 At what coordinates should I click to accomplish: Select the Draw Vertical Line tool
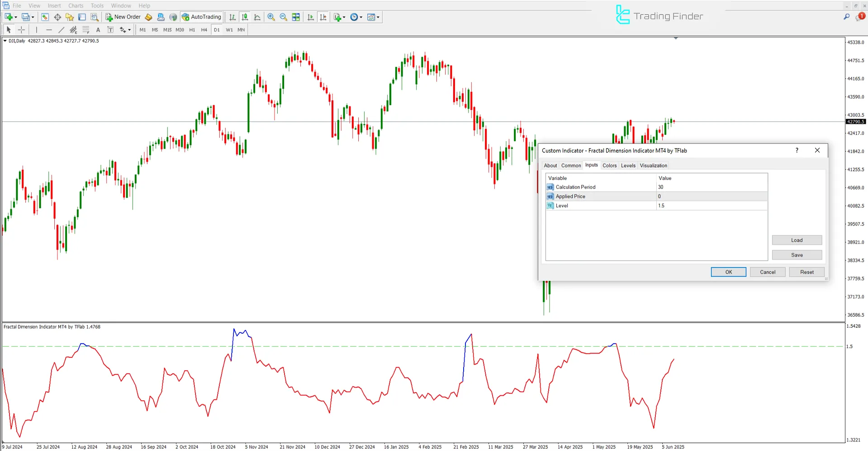pos(36,29)
